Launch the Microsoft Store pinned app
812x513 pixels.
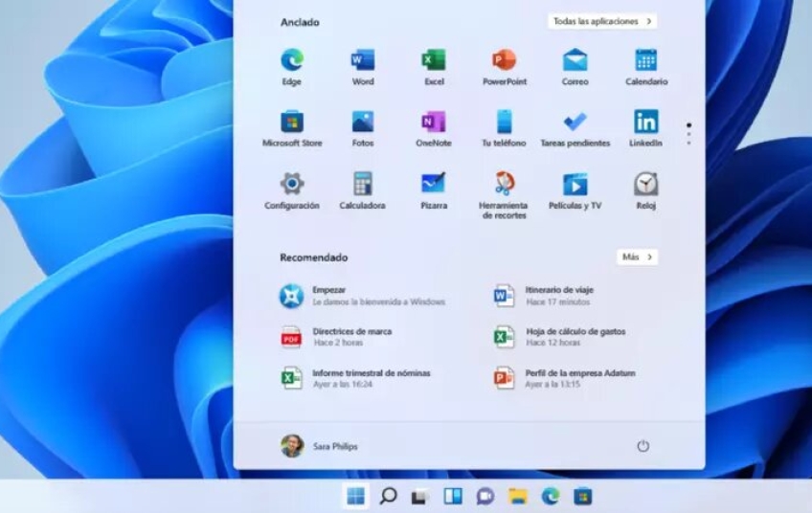(292, 123)
